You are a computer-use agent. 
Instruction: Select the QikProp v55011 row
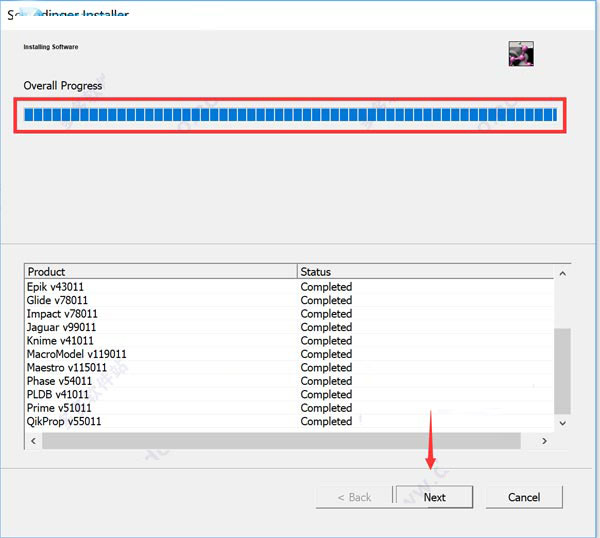coord(289,421)
